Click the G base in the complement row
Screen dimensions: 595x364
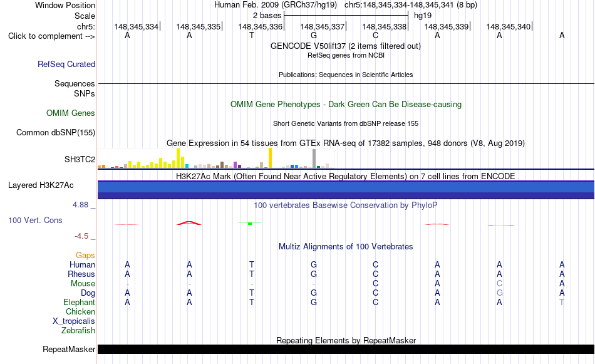pyautogui.click(x=313, y=36)
